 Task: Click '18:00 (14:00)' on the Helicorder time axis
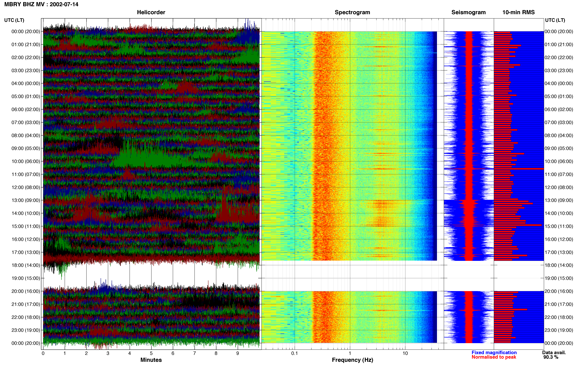26,265
